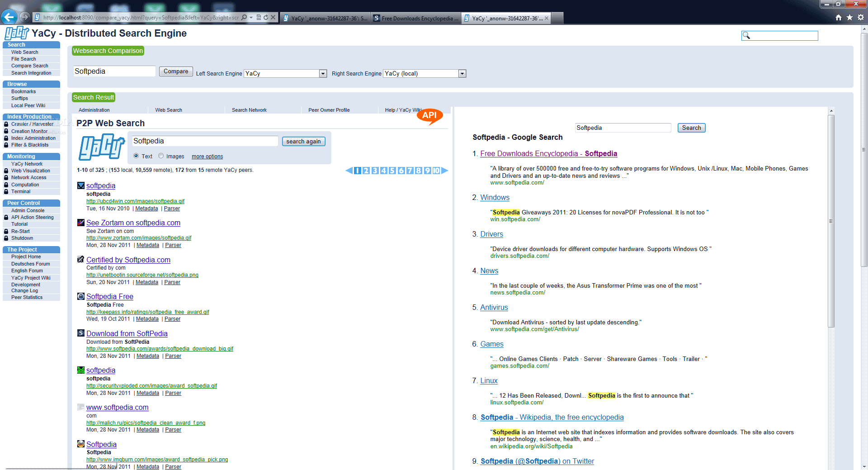Switch to Free Downloads Encyclopedia tab

[x=416, y=18]
